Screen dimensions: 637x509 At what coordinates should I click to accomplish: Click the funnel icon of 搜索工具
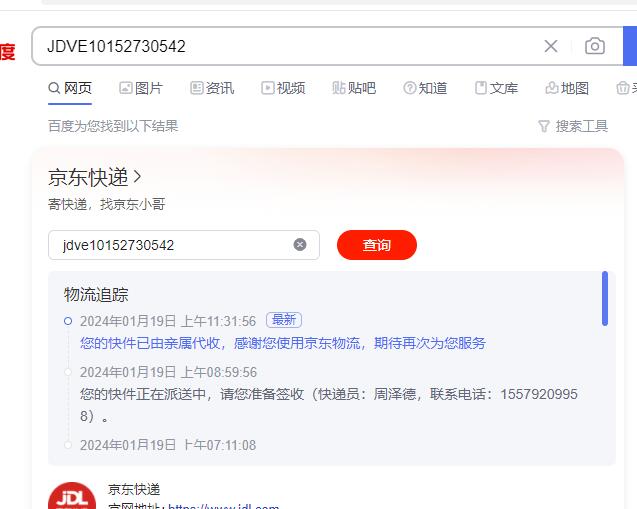(544, 127)
